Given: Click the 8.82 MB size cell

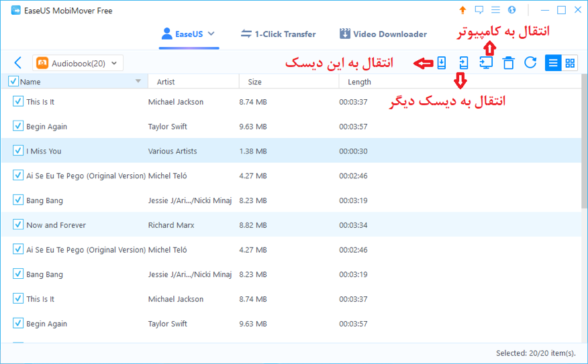Looking at the screenshot, I should point(253,225).
